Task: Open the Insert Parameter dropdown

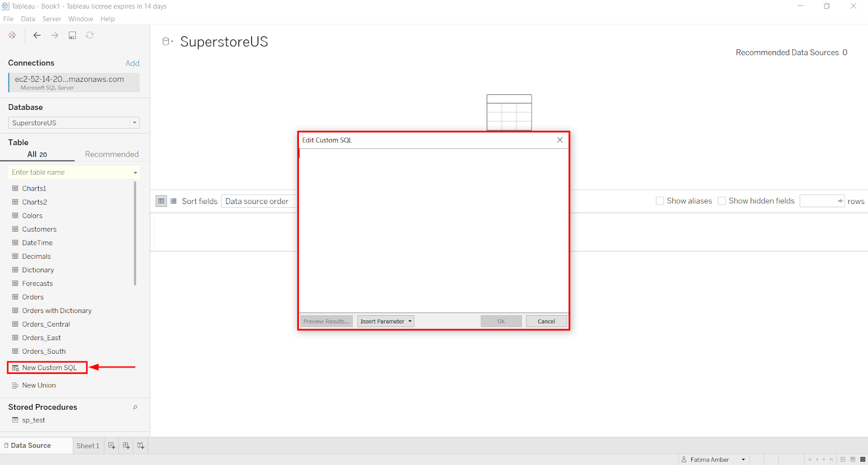Action: pyautogui.click(x=386, y=321)
